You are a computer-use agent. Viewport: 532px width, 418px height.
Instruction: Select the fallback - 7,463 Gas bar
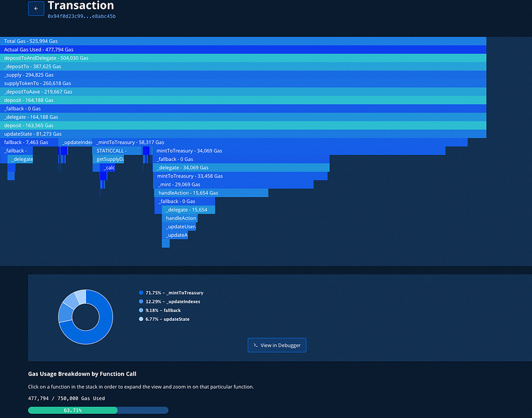click(29, 142)
